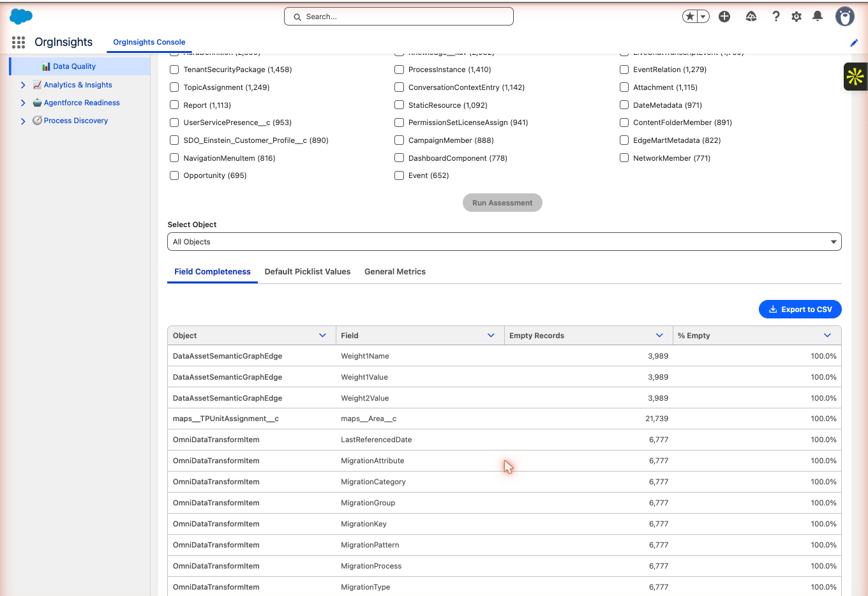Open the user profile avatar
Image resolution: width=868 pixels, height=596 pixels.
pyautogui.click(x=845, y=17)
